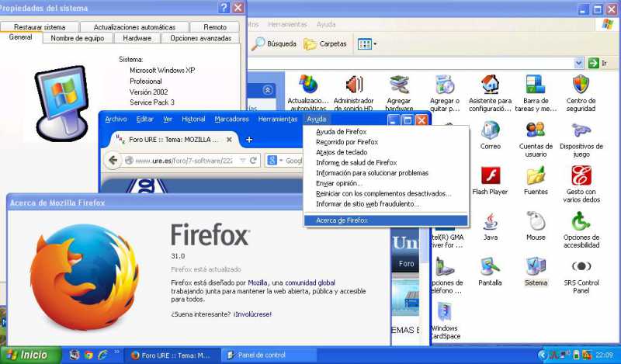Expand the Explorer address bar dropdown
621x364 pixels.
point(578,63)
